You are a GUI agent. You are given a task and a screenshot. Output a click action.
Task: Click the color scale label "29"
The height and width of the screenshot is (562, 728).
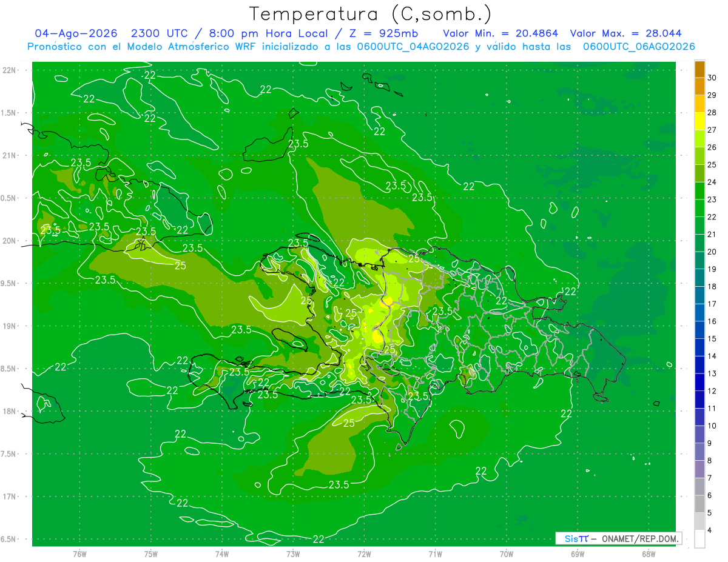[x=712, y=95]
